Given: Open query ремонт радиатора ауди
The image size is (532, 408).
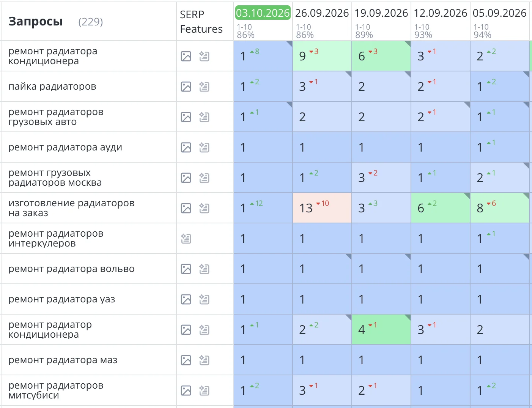Looking at the screenshot, I should click(65, 147).
